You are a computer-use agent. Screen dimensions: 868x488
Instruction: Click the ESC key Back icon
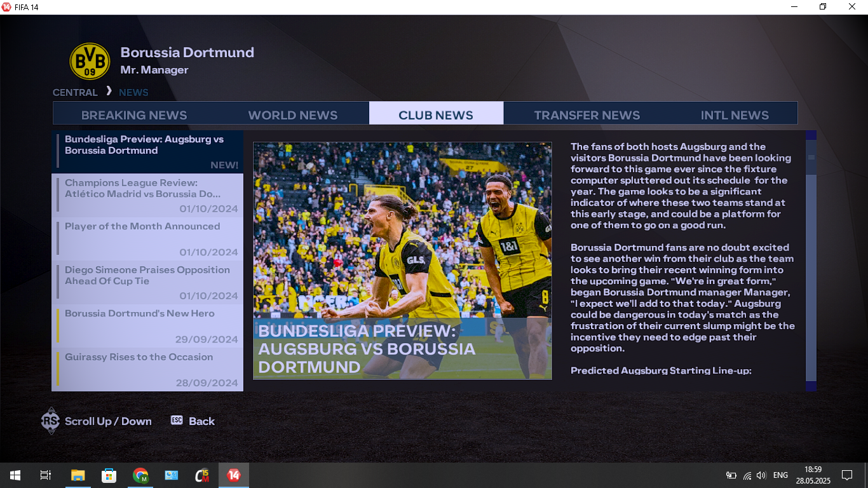click(177, 421)
